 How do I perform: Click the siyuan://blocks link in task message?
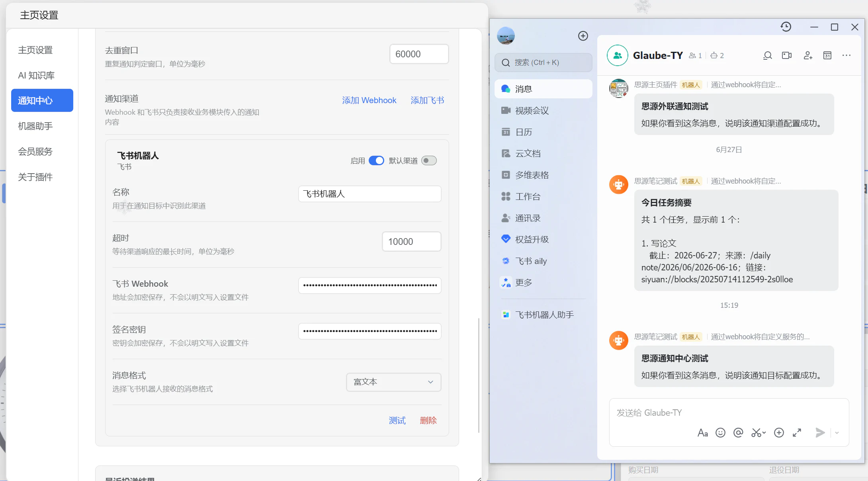point(717,280)
